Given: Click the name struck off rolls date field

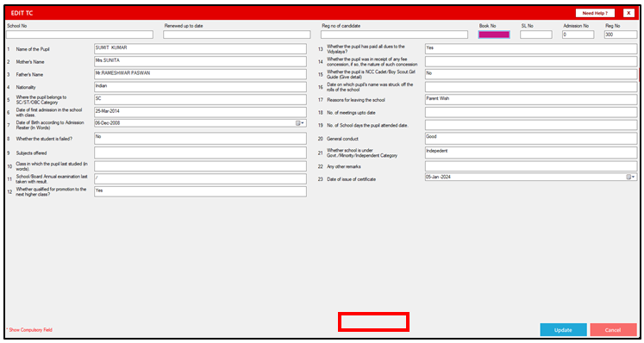Looking at the screenshot, I should pyautogui.click(x=531, y=87).
